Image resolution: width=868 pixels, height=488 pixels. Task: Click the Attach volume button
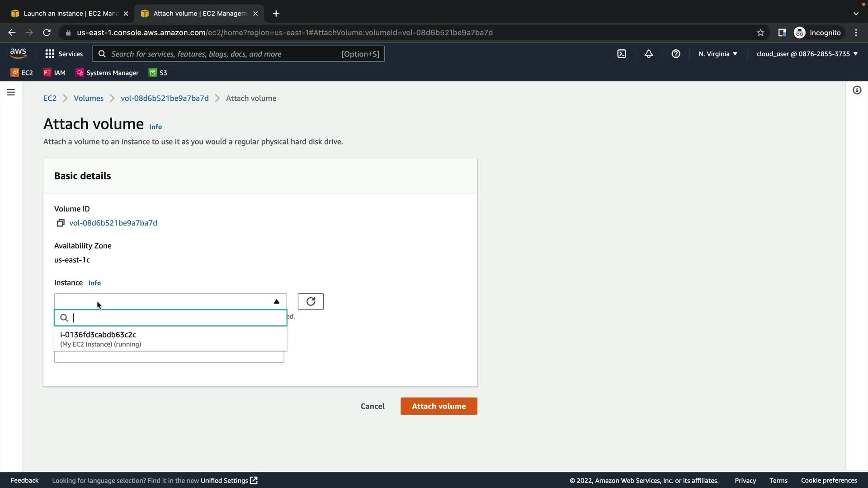[x=439, y=406]
